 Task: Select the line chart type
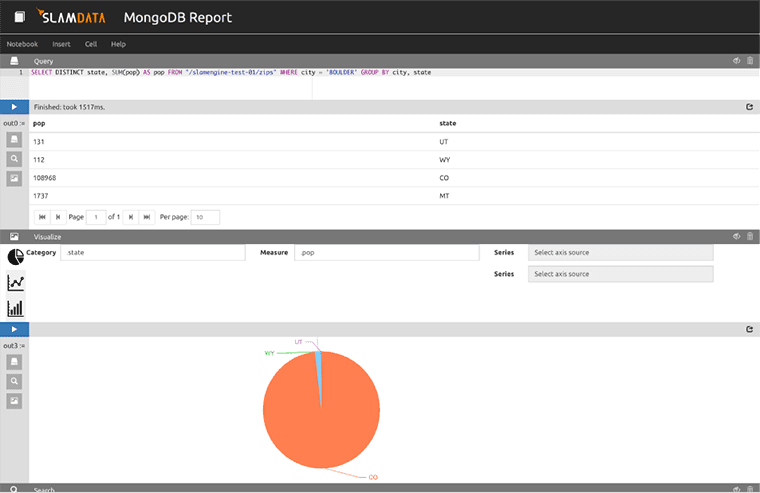coord(15,282)
